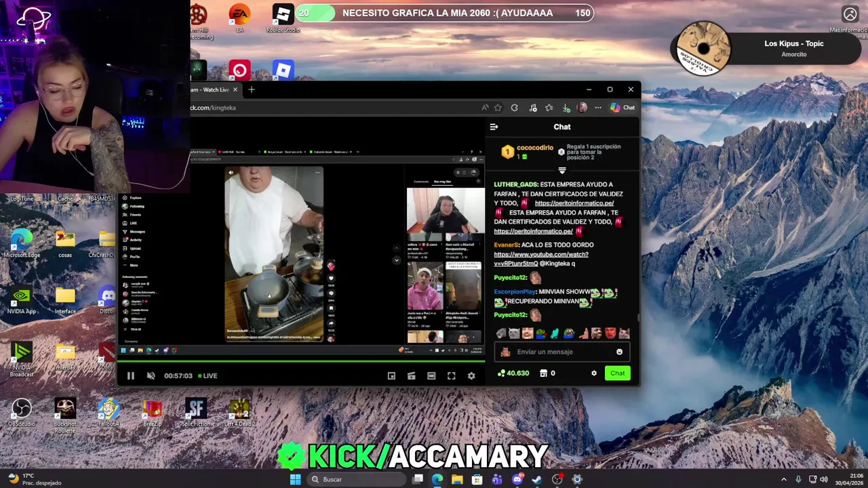868x488 pixels.
Task: Open NVIDIA Broadcast desktop shortcut
Action: pos(21,359)
